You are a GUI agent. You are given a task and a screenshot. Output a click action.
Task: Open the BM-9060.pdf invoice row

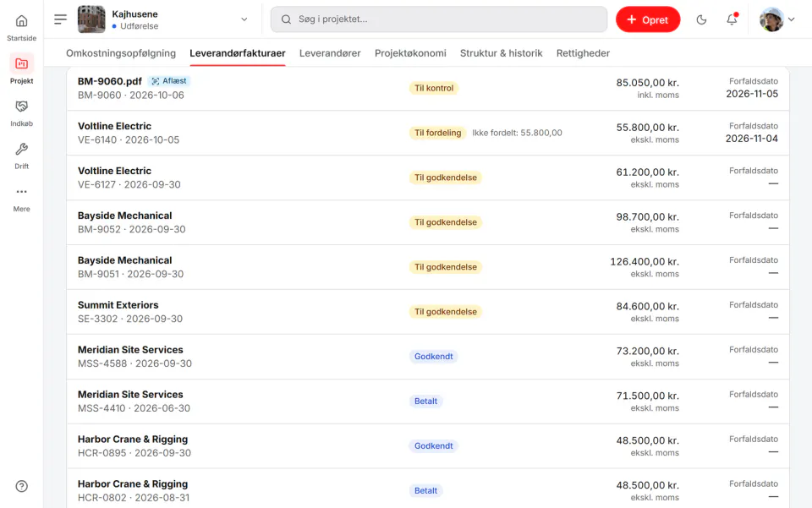click(x=428, y=88)
